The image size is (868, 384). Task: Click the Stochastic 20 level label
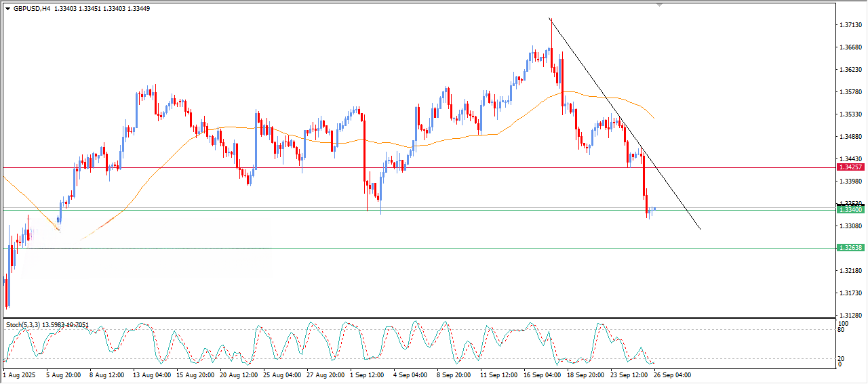[x=842, y=358]
